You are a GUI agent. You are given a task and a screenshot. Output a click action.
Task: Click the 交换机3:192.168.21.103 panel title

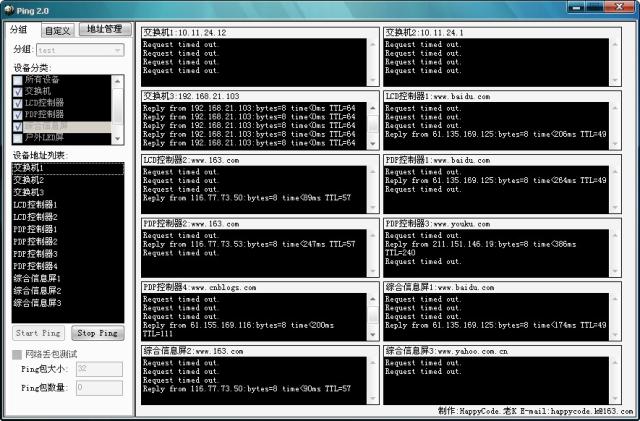coord(191,96)
